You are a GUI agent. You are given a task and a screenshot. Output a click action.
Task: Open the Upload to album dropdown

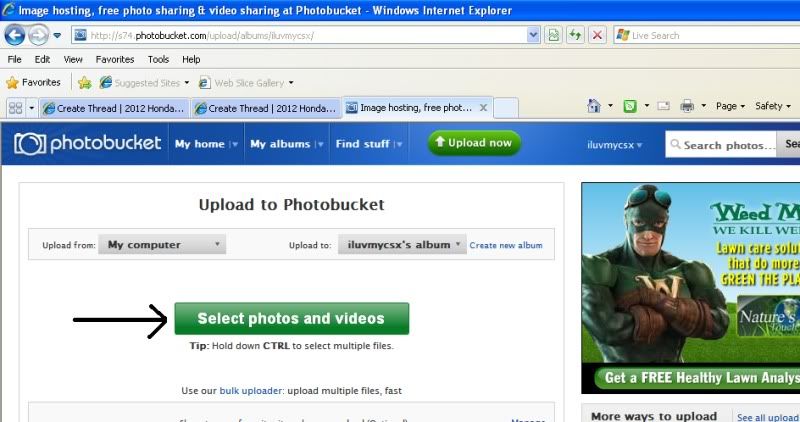point(402,244)
